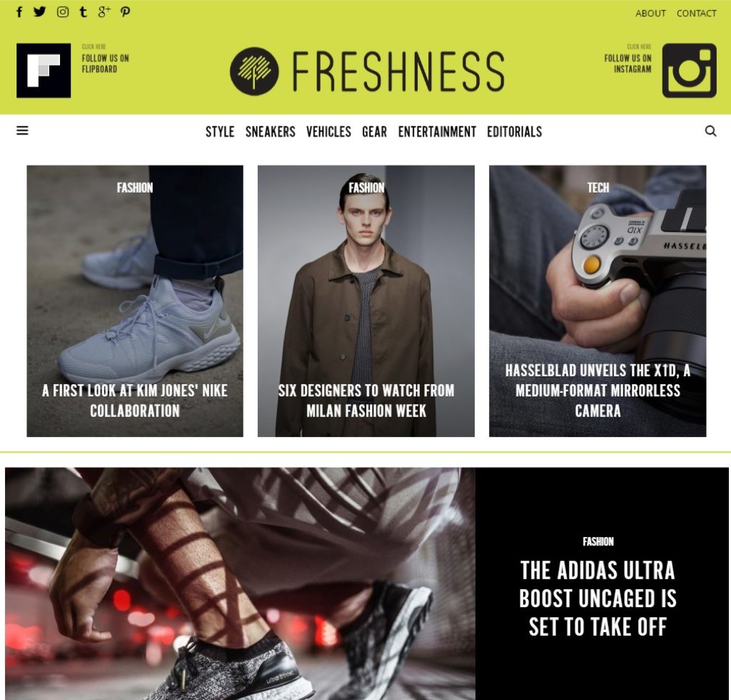Screen dimensions: 731x700
Task: Open Hasselblad X1D camera article
Action: [598, 391]
